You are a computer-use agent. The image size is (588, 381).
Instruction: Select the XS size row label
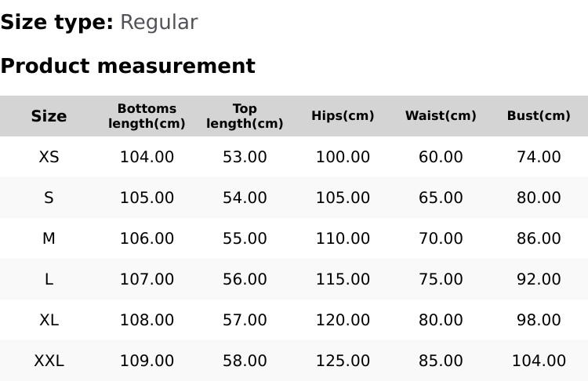pos(49,157)
